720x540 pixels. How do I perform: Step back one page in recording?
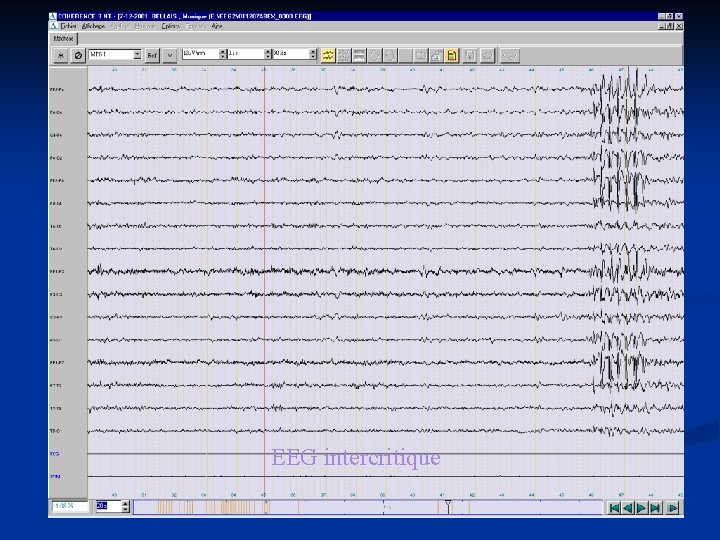[628, 508]
